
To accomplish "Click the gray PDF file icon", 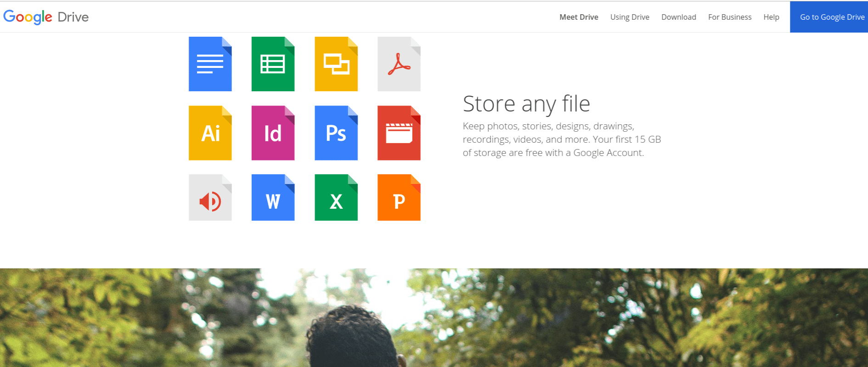I will pyautogui.click(x=399, y=64).
